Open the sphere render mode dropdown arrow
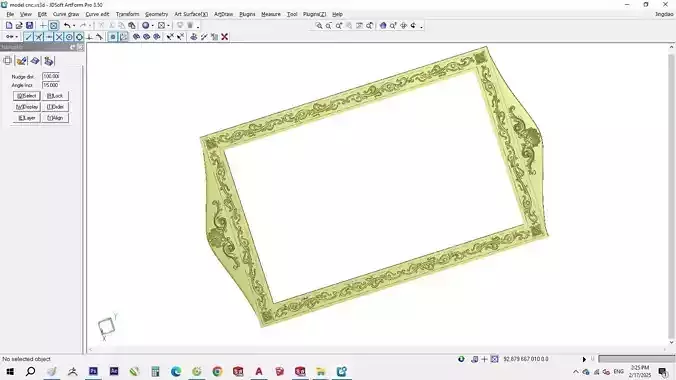Image resolution: width=676 pixels, height=380 pixels. 153,25
